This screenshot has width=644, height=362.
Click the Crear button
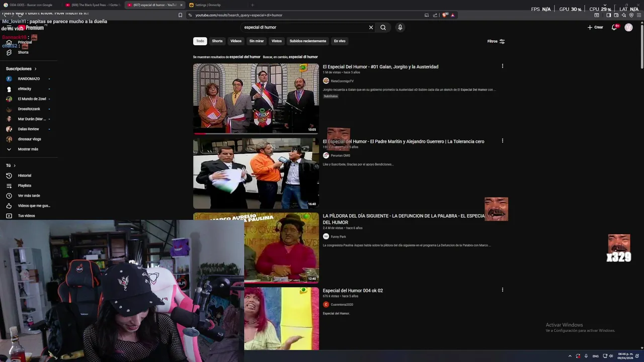click(x=595, y=27)
